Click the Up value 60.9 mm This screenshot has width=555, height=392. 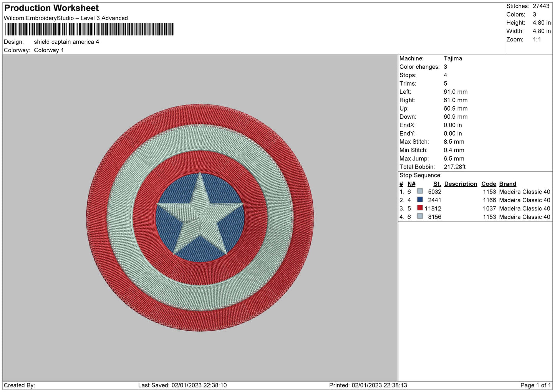coord(456,108)
